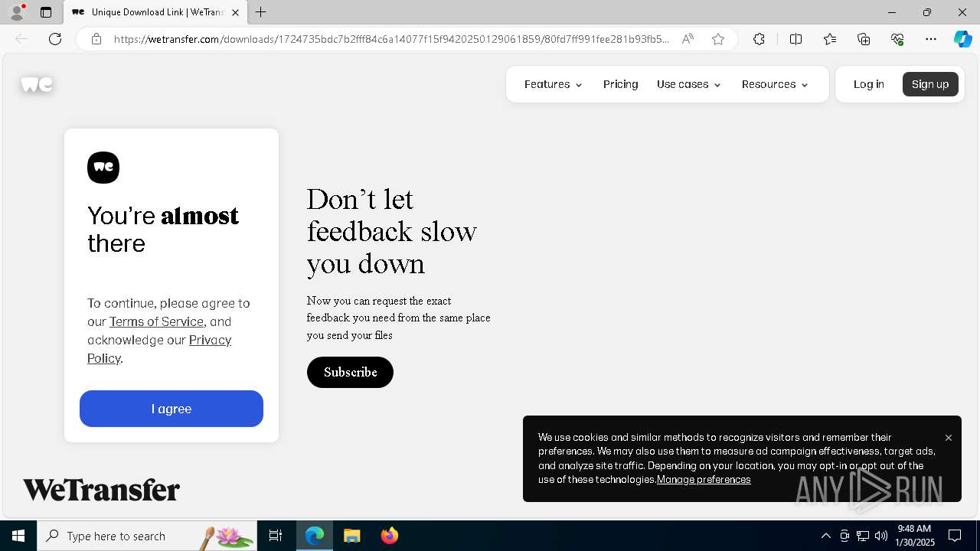Open Edge Settings and more menu

click(x=931, y=39)
